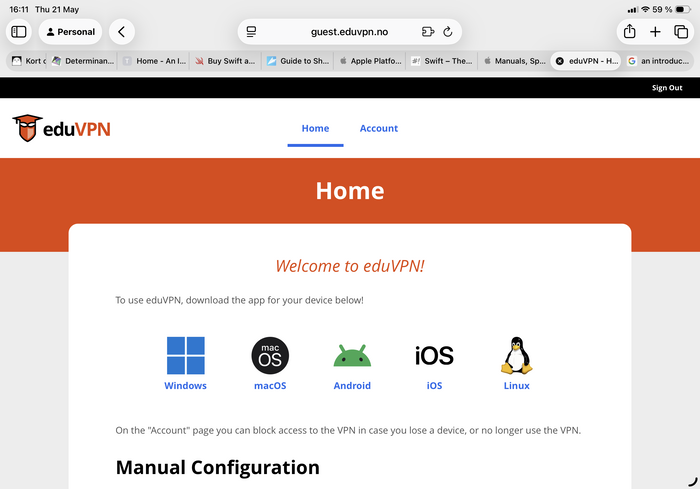This screenshot has width=700, height=489.
Task: Click the Linux penguin icon
Action: (517, 355)
